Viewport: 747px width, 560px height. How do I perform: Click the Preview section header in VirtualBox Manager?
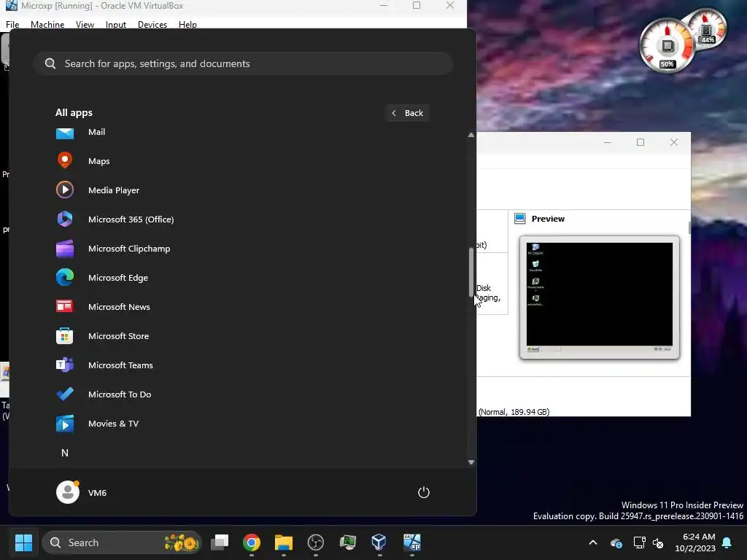(x=548, y=219)
